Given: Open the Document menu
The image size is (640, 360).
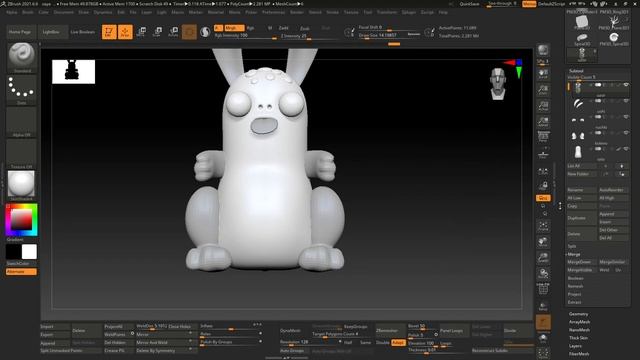Looking at the screenshot, I should tap(64, 12).
